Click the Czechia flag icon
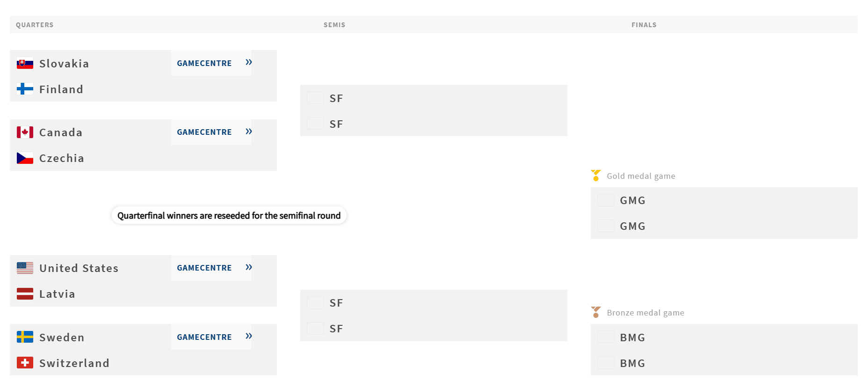The image size is (868, 389). point(25,158)
